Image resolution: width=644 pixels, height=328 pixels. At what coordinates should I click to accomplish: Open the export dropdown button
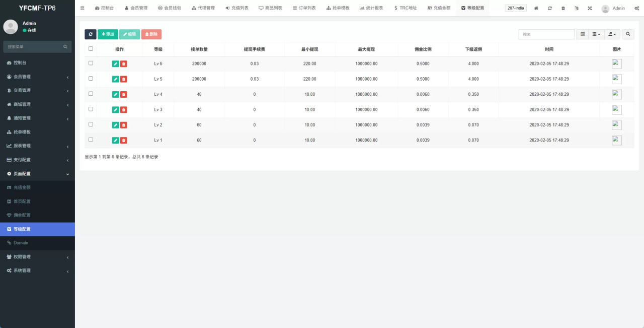pyautogui.click(x=612, y=34)
